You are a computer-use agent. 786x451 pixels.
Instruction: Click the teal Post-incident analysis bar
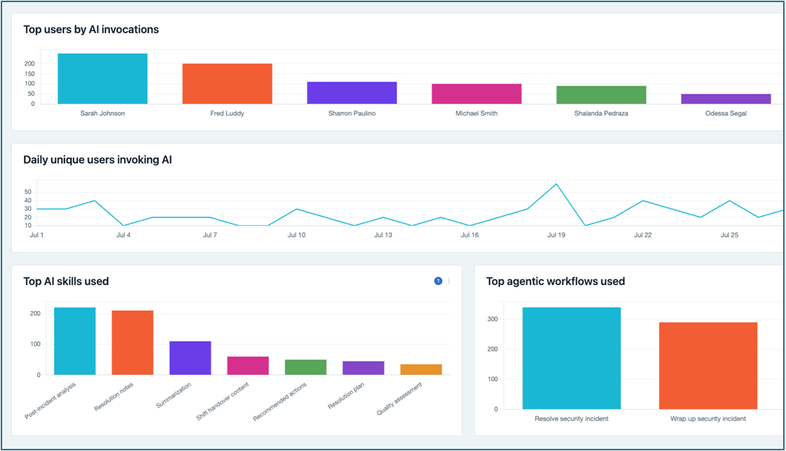(x=75, y=341)
